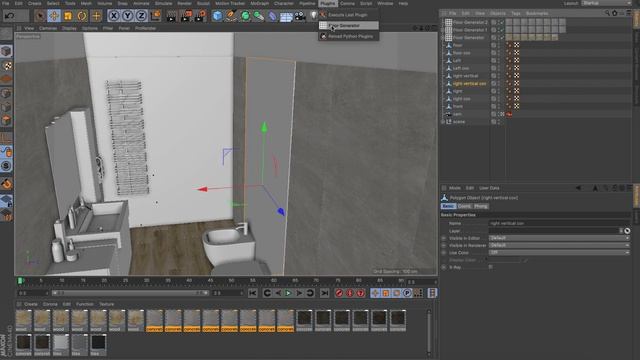Open the Launch layout dropdown at top right
Viewport: 640px width, 360px height.
pos(607,3)
